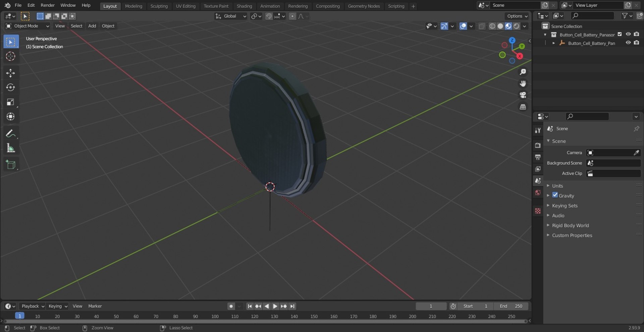This screenshot has height=332, width=644.
Task: Select the Annotate tool
Action: [x=11, y=133]
